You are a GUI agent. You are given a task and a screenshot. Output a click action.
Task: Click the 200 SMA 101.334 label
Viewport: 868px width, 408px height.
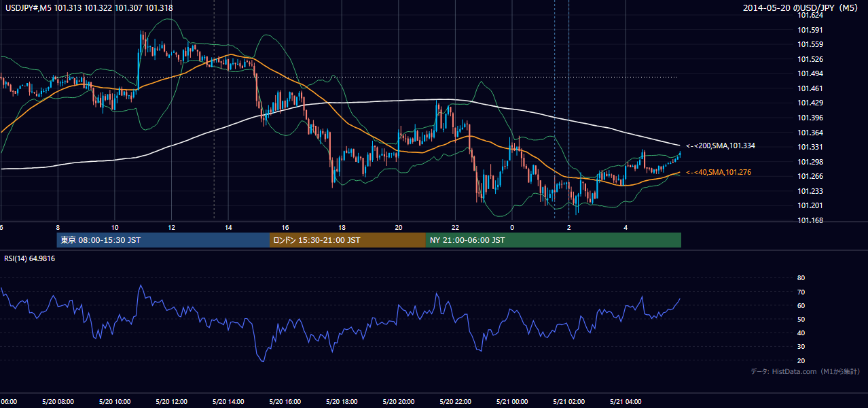721,146
